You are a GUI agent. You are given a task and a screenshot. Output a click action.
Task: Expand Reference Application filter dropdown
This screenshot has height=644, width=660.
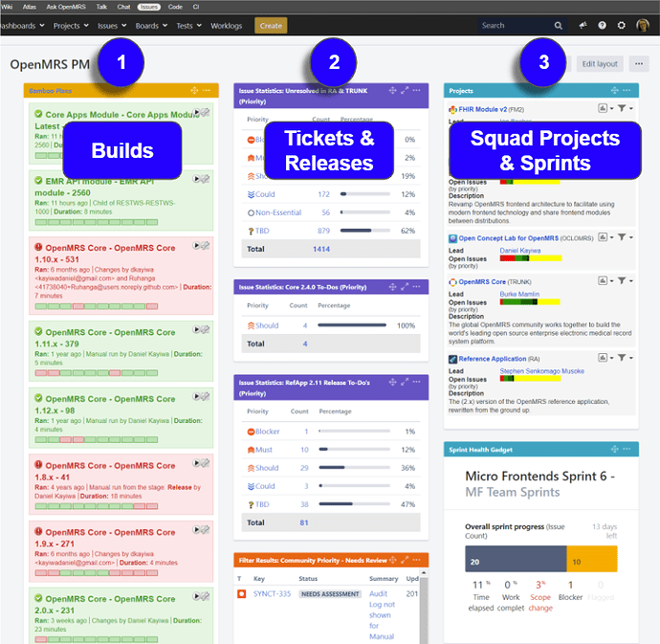[625, 358]
